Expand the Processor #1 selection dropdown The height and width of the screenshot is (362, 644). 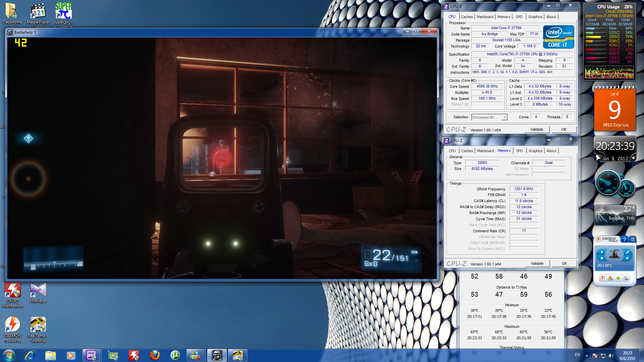504,117
